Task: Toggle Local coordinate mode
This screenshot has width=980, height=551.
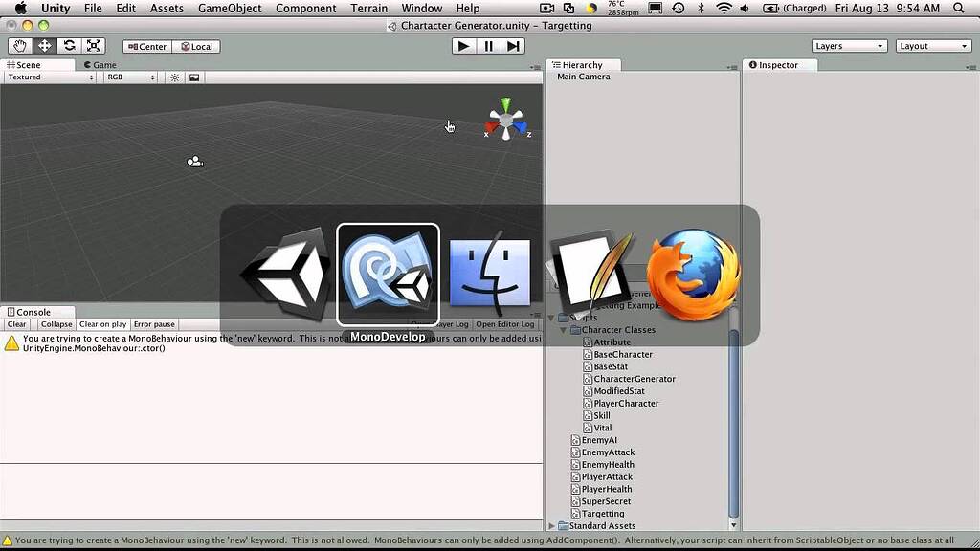Action: [196, 45]
